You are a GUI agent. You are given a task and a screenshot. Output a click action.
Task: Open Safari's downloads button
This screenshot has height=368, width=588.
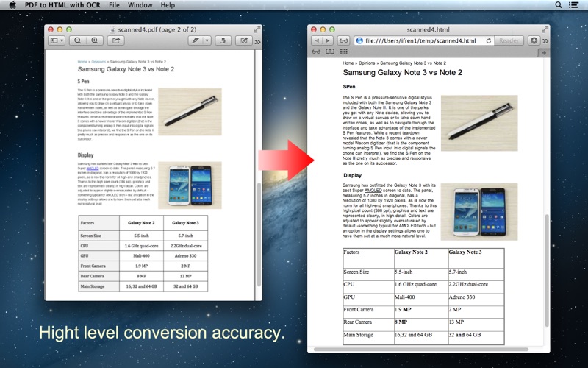[534, 40]
